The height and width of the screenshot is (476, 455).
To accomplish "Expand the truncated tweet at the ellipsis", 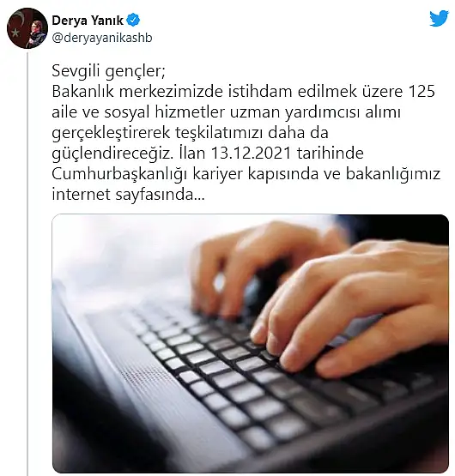I will pyautogui.click(x=199, y=195).
